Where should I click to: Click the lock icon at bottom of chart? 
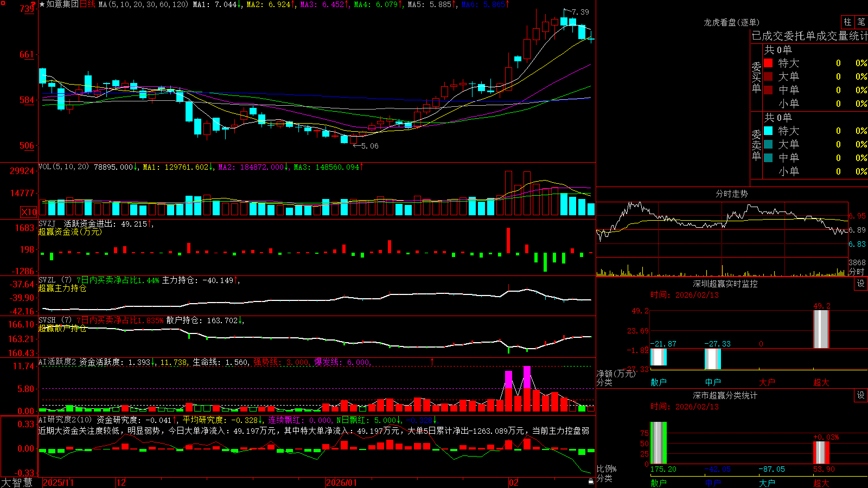591,481
